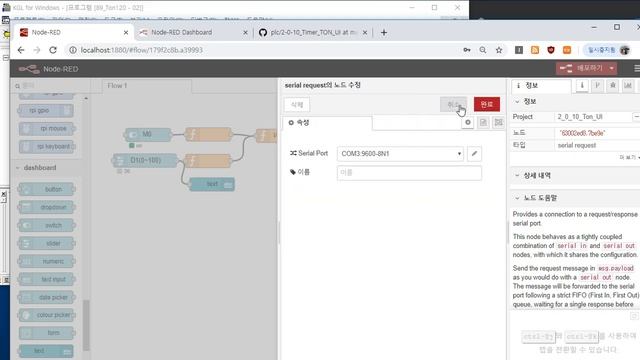This screenshot has width=640, height=360.
Task: Click the zoom magnifier icon in the address bar
Action: [483, 50]
